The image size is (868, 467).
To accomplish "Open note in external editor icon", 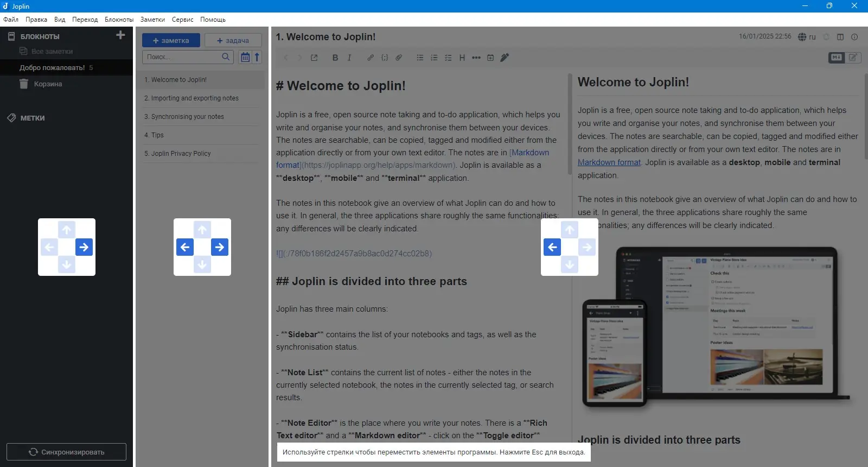I will pyautogui.click(x=314, y=58).
